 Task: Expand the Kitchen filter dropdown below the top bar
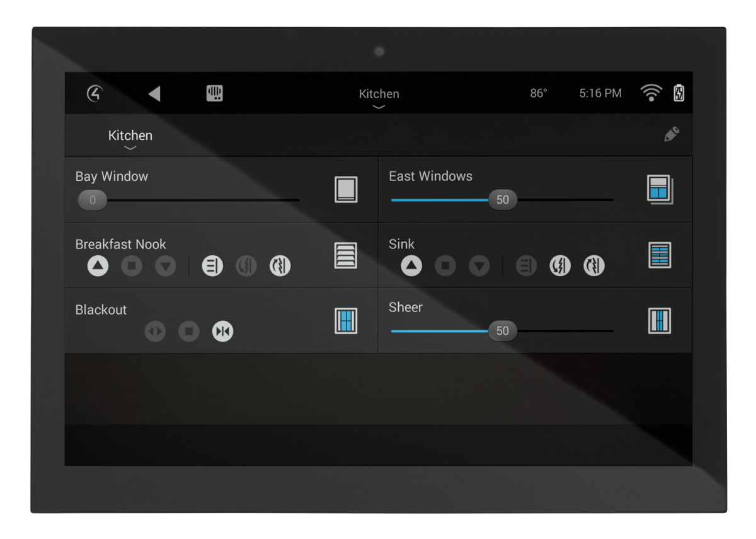(x=130, y=139)
